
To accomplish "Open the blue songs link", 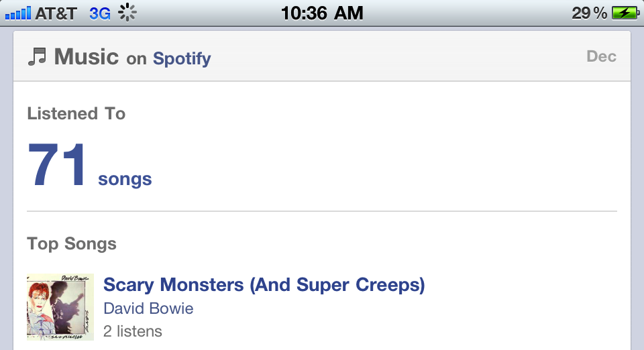I will tap(125, 179).
